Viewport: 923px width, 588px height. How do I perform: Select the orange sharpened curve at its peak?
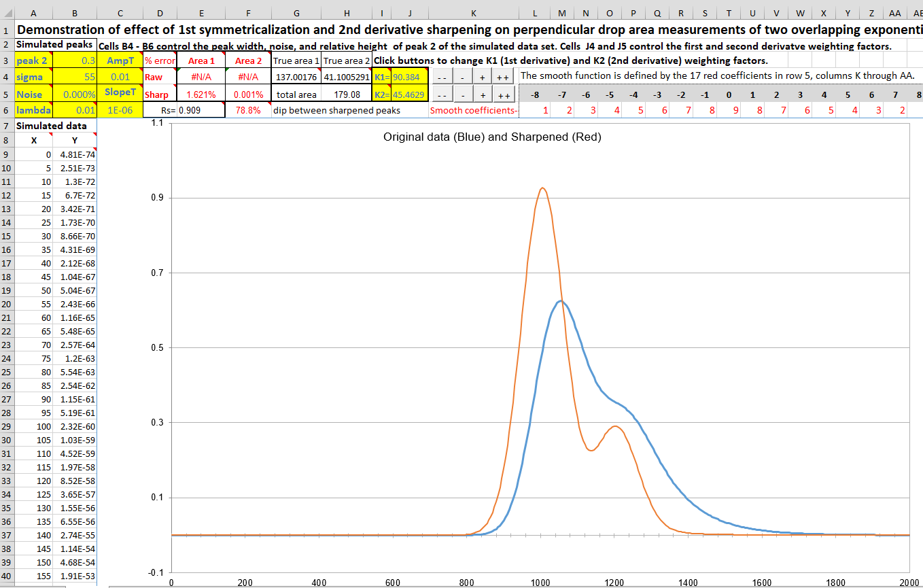pos(542,188)
